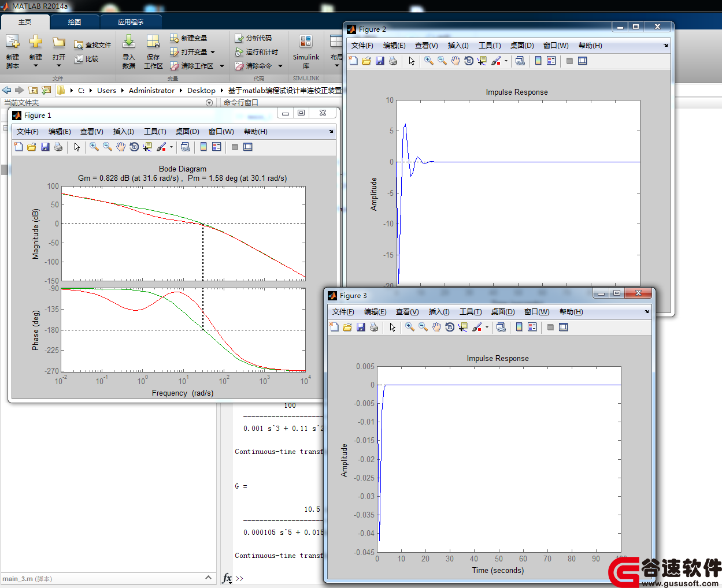Viewport: 722px width, 588px height.
Task: Click the Link Plot icon in Figure 1
Action: (x=185, y=147)
